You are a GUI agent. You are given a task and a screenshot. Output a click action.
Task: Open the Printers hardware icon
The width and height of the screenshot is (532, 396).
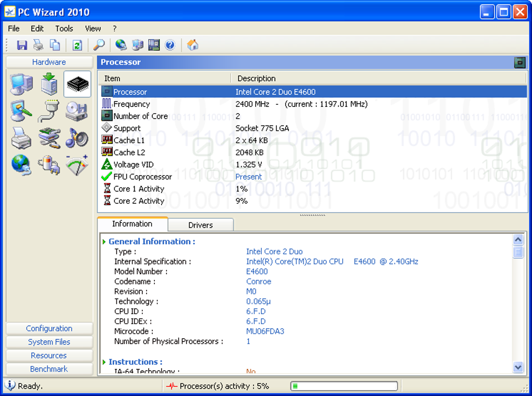tap(21, 139)
